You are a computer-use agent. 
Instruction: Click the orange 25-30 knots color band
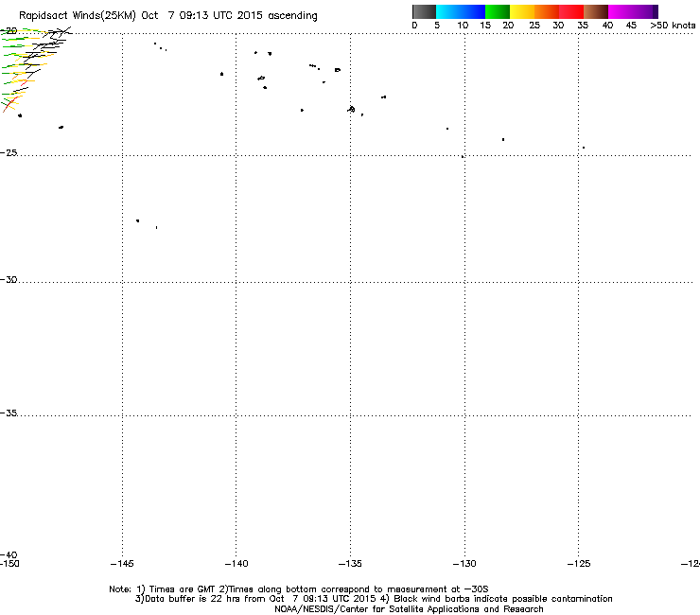point(547,11)
